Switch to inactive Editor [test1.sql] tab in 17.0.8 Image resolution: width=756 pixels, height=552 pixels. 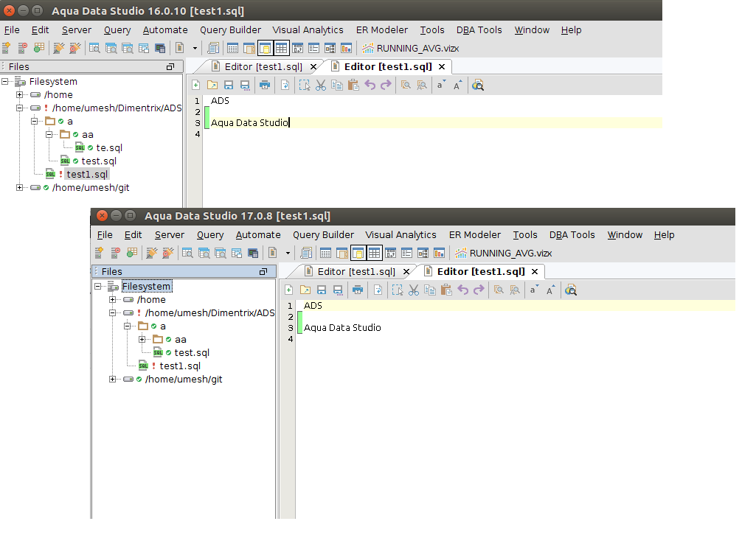coord(356,271)
